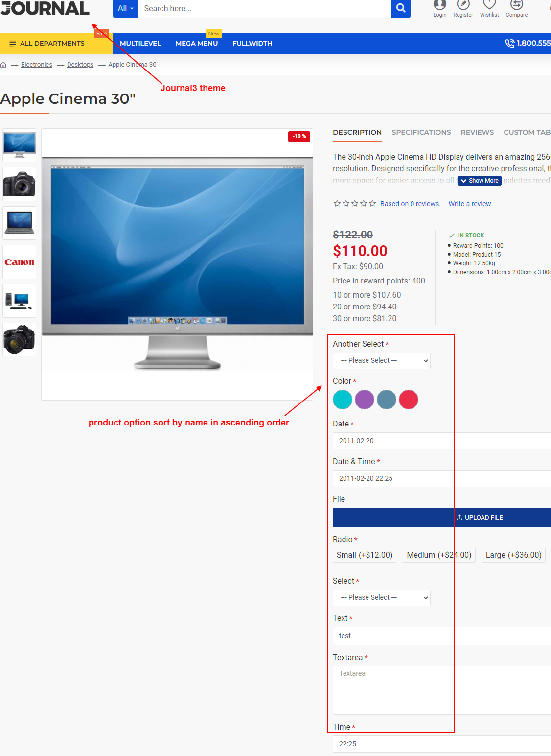Choose the steel blue color swatch
Viewport: 551px width, 756px height.
(387, 400)
